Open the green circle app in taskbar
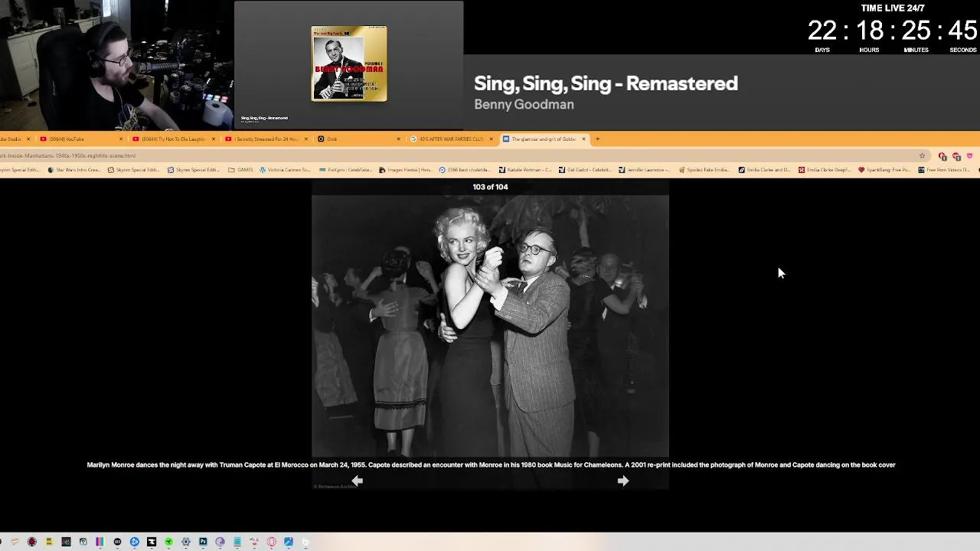 (x=168, y=542)
